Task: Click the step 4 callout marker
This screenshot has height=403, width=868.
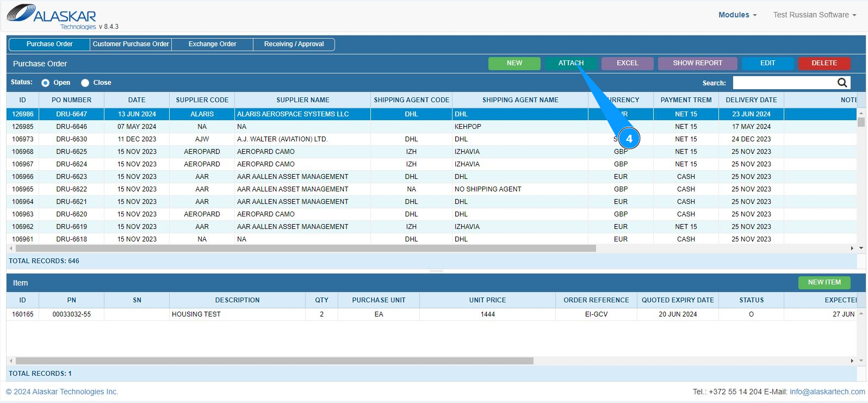Action: [629, 139]
